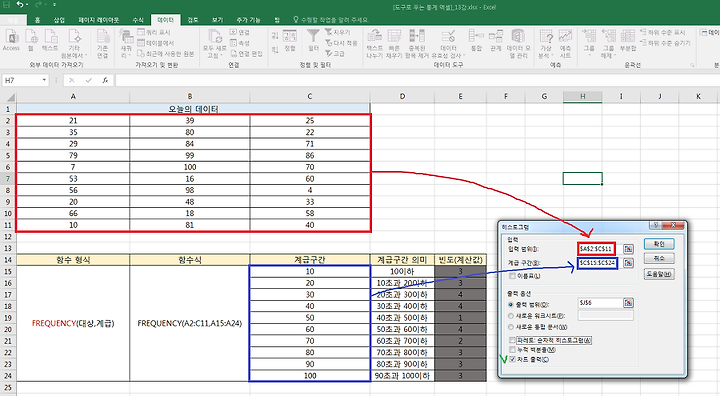Click Forecast Sheet (예측 시트) icon
Image resolution: width=720 pixels, height=396 pixels.
pos(565,44)
